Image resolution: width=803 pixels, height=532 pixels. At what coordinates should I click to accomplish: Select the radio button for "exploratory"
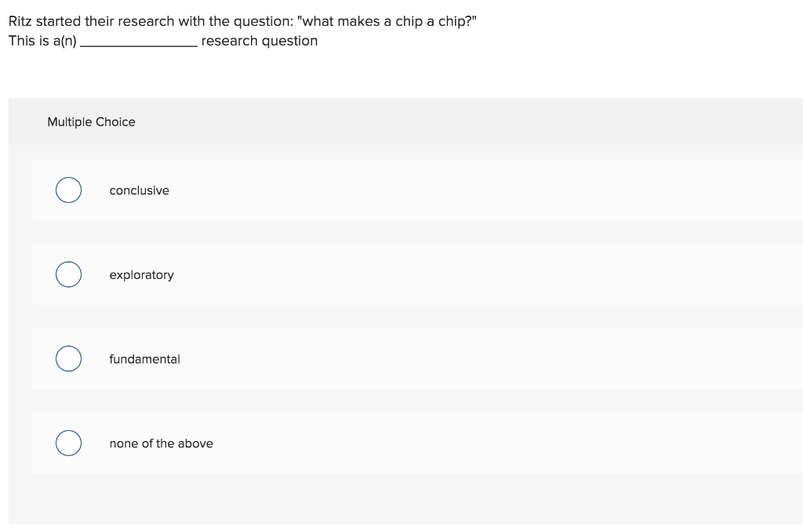(67, 274)
